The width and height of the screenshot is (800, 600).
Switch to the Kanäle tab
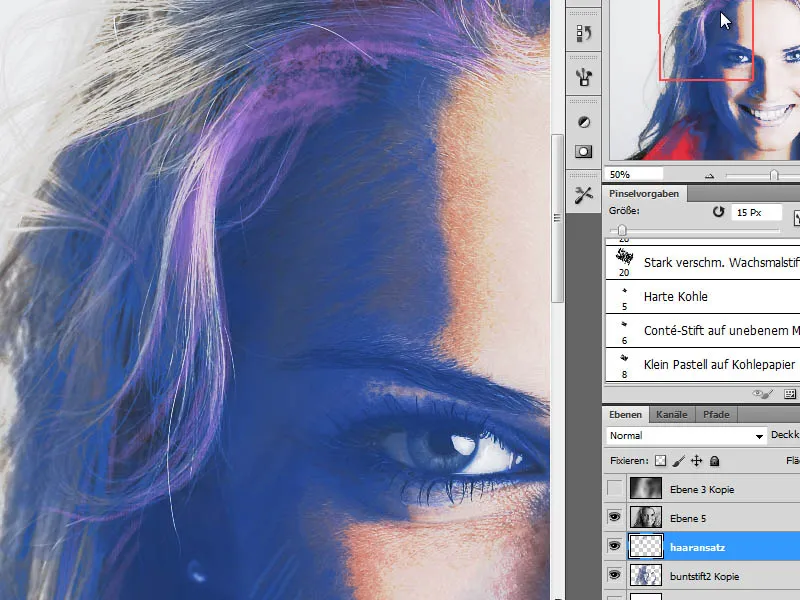tap(671, 414)
